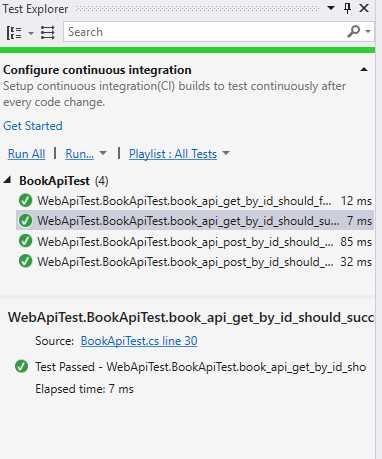Select the 12 ms get_by_id test
Screen dimensions: 382x459
coord(195,201)
